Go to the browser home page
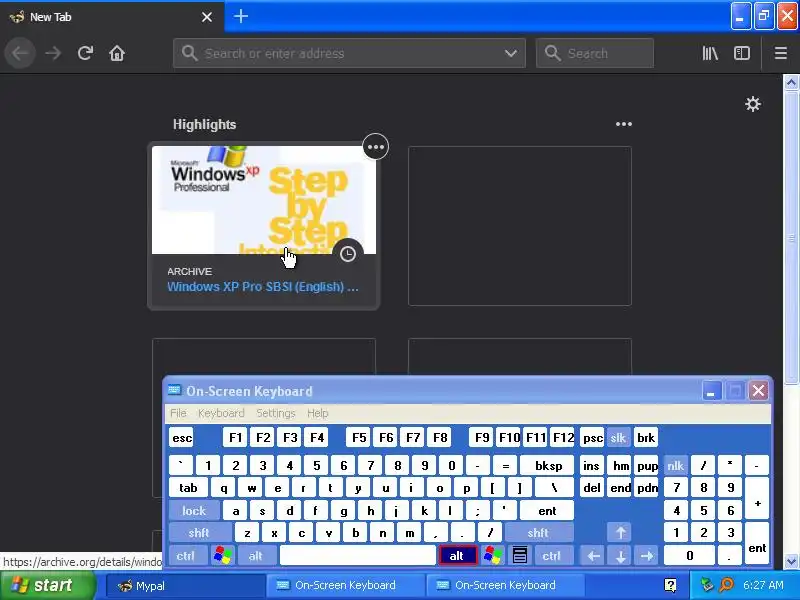The width and height of the screenshot is (800, 600). click(117, 53)
